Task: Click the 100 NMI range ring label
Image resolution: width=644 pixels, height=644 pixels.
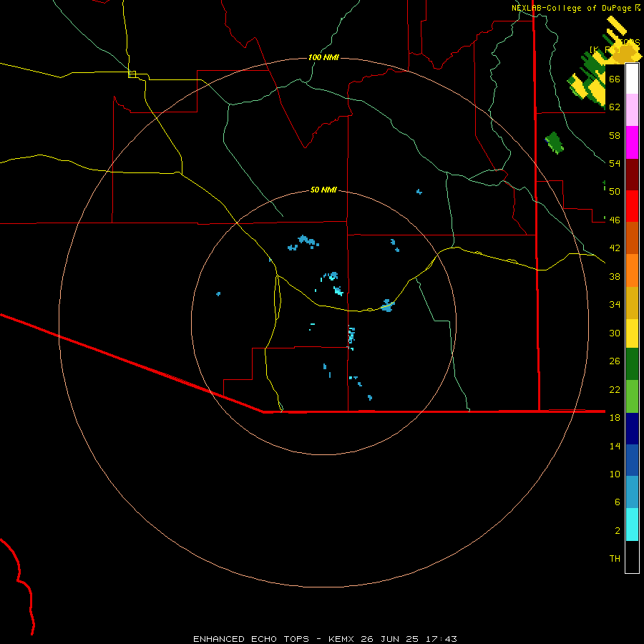Action: pyautogui.click(x=323, y=57)
